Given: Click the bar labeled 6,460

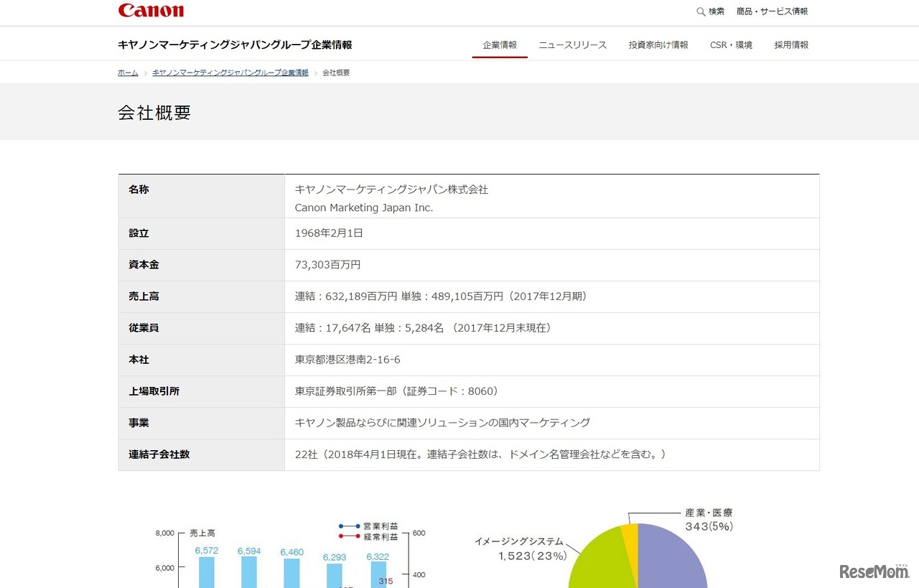Looking at the screenshot, I should [292, 573].
